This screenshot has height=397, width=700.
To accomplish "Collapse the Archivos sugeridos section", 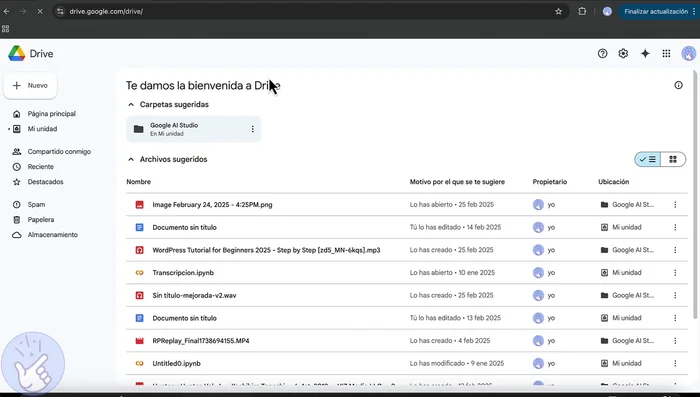I will click(x=131, y=159).
